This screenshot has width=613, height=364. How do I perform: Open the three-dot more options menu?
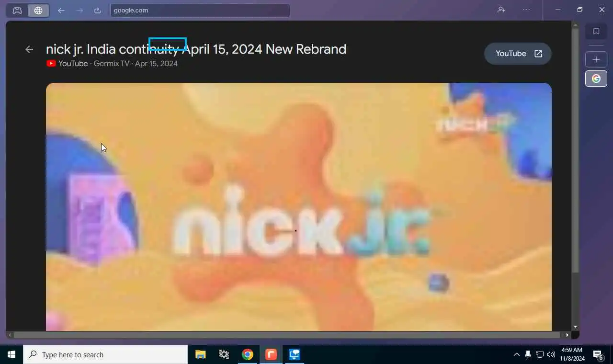(526, 10)
